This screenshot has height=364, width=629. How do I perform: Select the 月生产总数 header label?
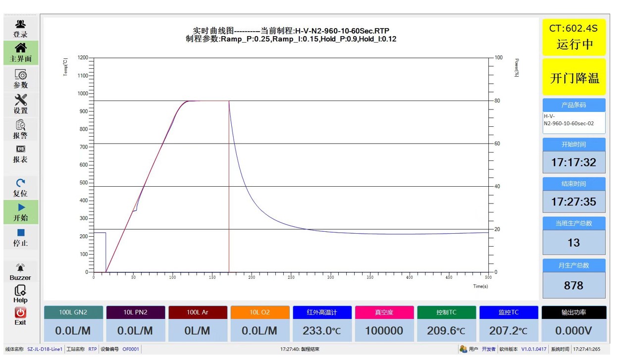[x=574, y=265]
